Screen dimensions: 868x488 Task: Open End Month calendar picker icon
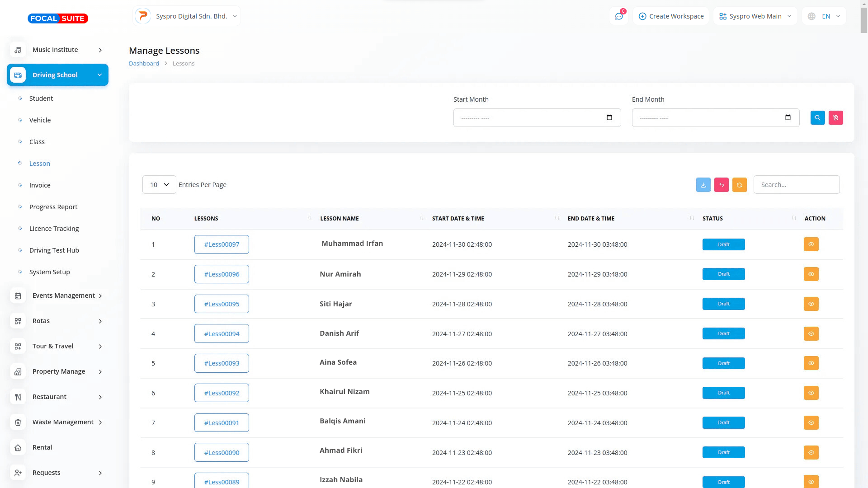[788, 117]
